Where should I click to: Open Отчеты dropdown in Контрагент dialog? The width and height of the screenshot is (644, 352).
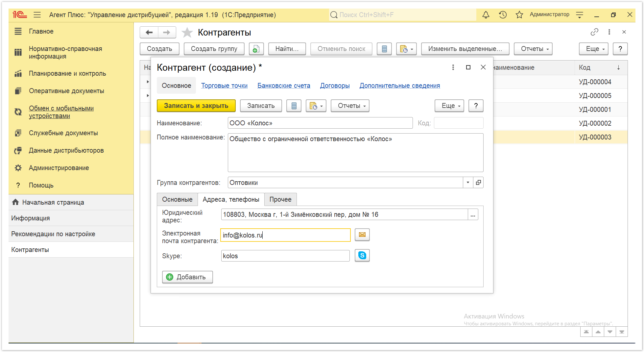[x=350, y=106]
